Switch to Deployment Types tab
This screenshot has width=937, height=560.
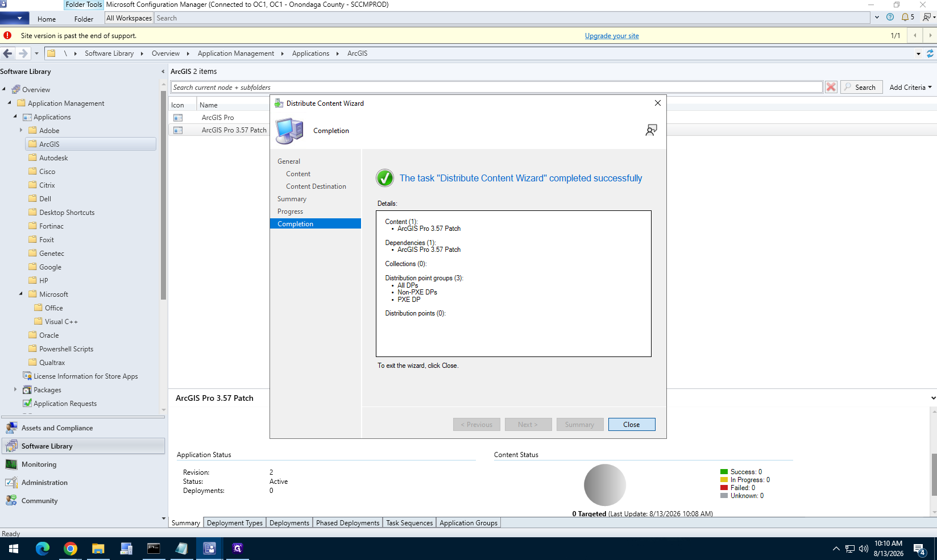click(235, 523)
